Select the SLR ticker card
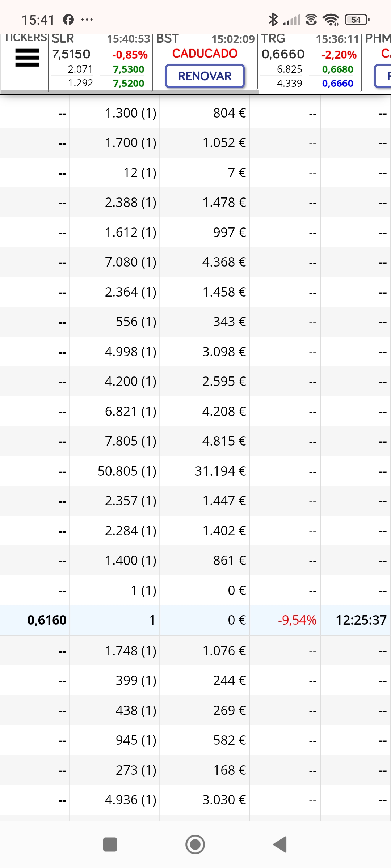The width and height of the screenshot is (391, 868). click(x=100, y=61)
